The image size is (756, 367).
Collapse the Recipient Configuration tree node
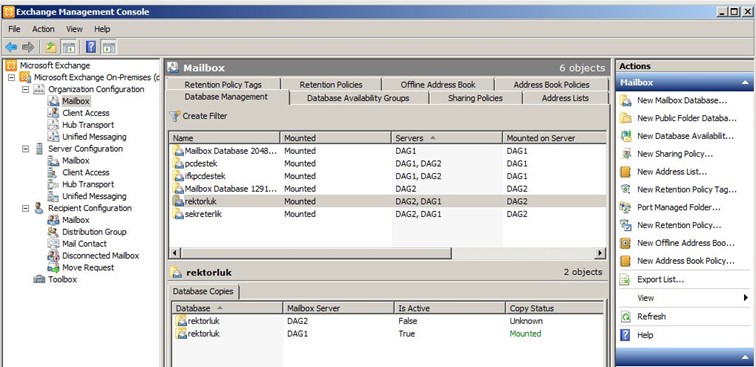pos(26,208)
